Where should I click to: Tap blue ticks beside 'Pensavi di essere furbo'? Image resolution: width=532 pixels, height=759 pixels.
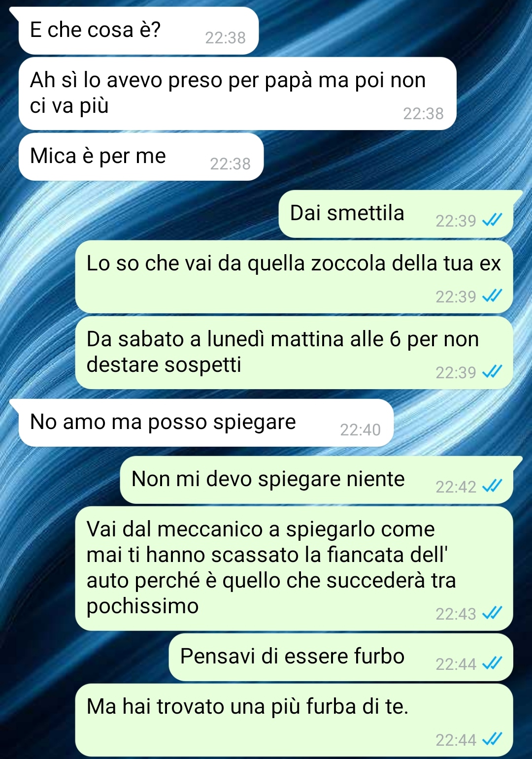(492, 663)
